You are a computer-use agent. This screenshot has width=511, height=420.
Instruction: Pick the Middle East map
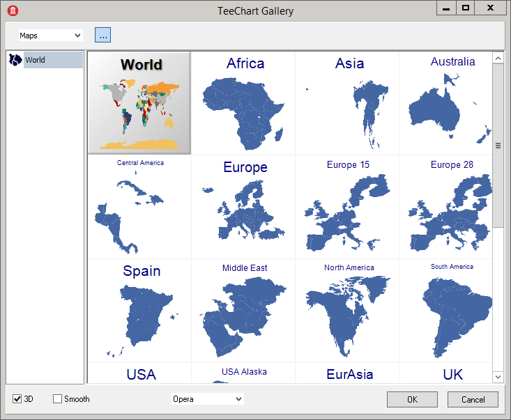pyautogui.click(x=243, y=311)
